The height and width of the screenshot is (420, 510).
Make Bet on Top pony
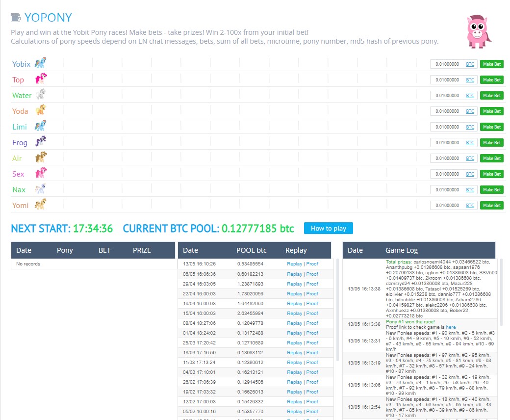491,79
